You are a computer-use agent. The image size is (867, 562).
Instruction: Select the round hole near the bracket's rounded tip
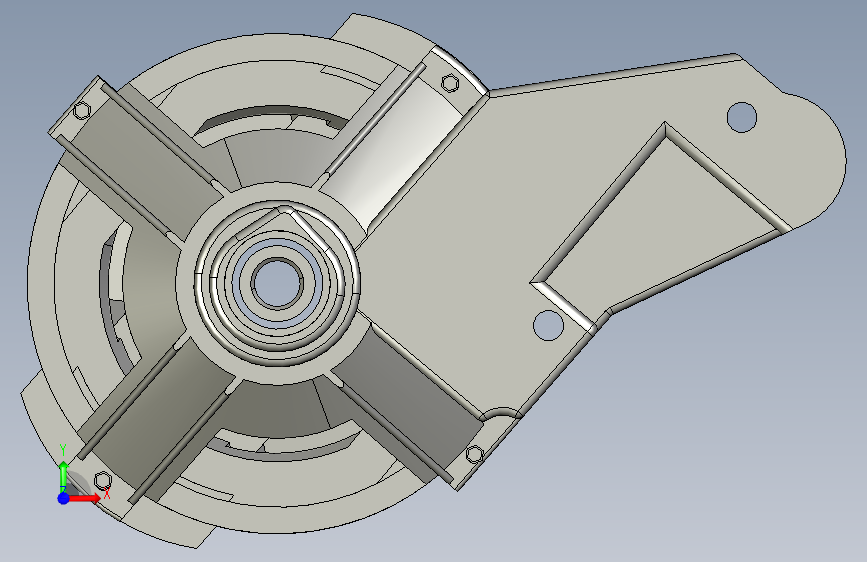[741, 117]
